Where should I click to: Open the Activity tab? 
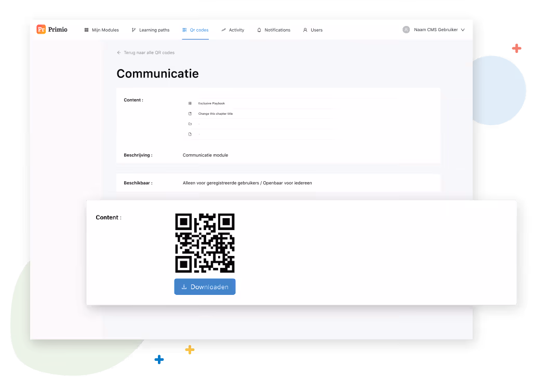tap(233, 30)
